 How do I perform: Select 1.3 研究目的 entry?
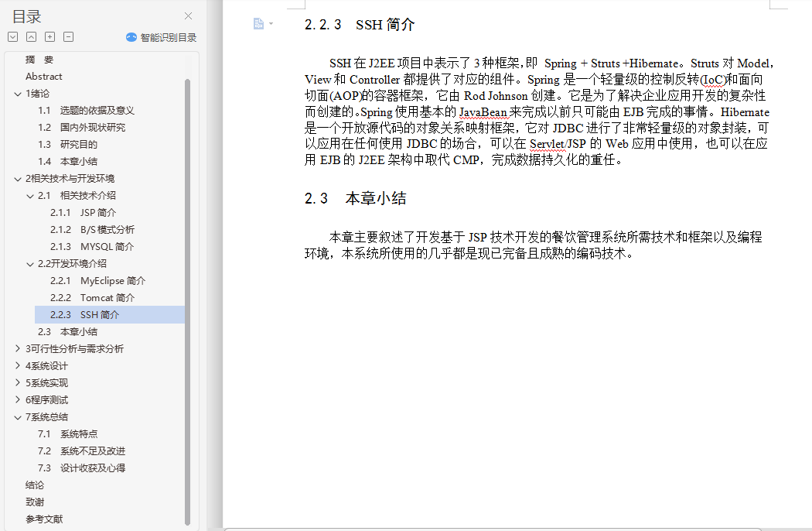click(67, 145)
